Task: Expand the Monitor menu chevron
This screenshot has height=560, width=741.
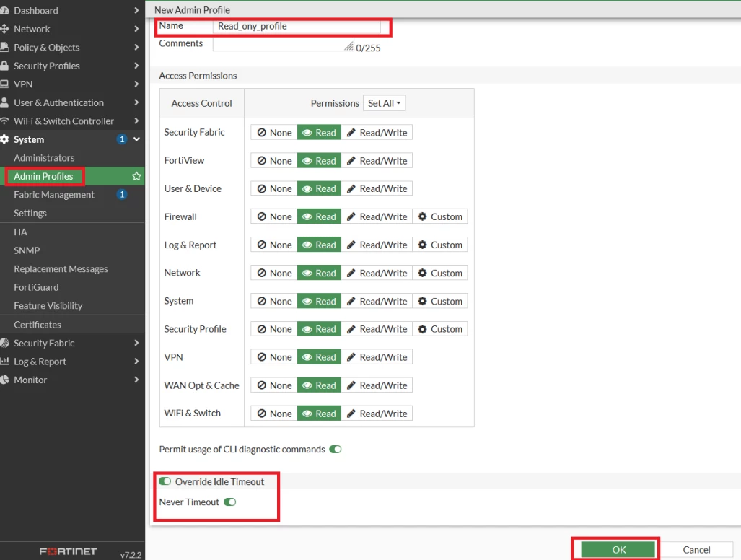Action: tap(136, 380)
